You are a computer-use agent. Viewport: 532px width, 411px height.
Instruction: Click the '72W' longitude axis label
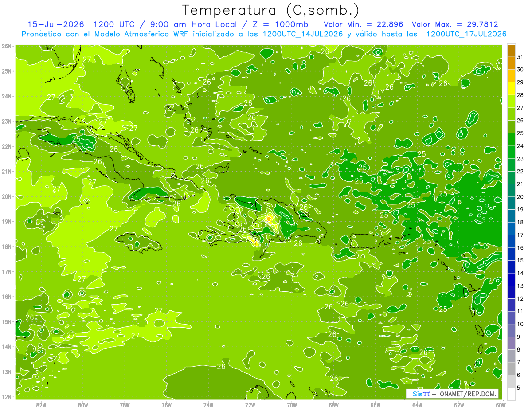[250, 405]
